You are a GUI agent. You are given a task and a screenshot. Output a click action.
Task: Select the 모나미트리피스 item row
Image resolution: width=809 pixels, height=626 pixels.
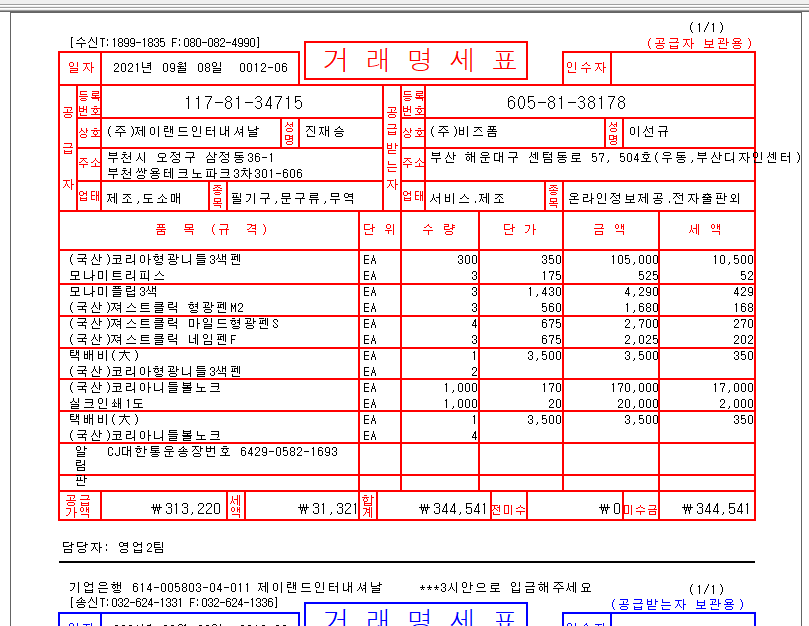(x=117, y=274)
